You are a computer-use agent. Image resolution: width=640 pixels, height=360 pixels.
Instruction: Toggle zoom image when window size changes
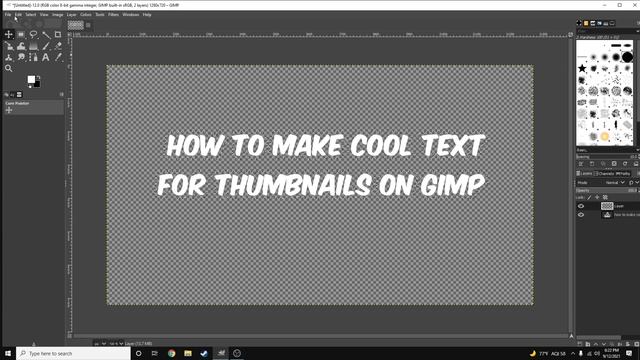coord(571,35)
